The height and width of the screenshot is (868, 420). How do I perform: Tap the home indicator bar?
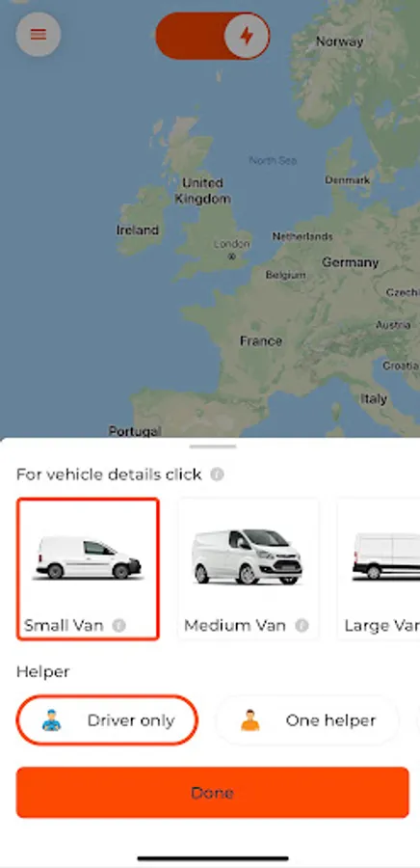pos(213,858)
